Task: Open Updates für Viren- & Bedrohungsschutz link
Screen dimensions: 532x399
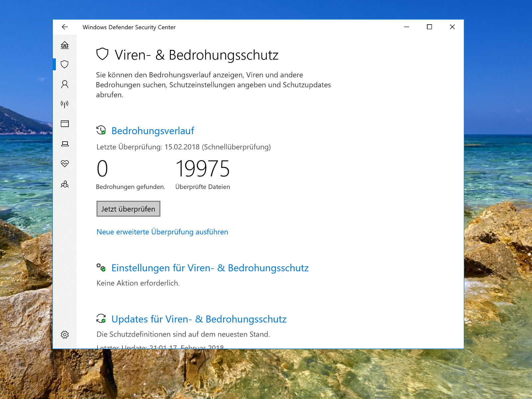Action: (x=199, y=319)
